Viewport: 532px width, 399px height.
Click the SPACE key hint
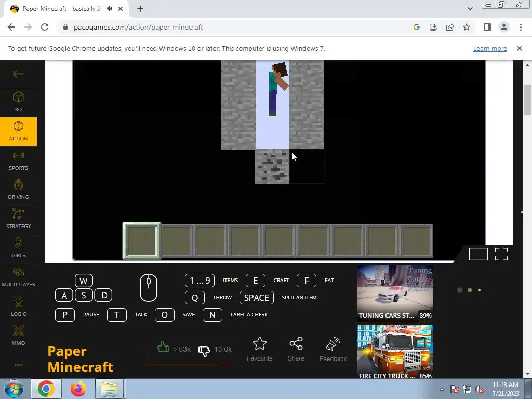[x=257, y=298]
